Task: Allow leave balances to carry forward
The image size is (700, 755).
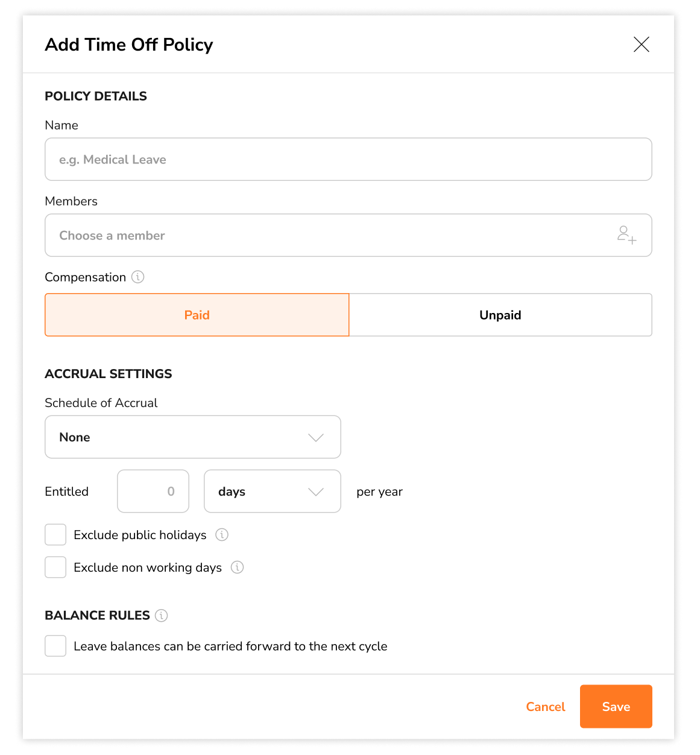Action: tap(55, 646)
